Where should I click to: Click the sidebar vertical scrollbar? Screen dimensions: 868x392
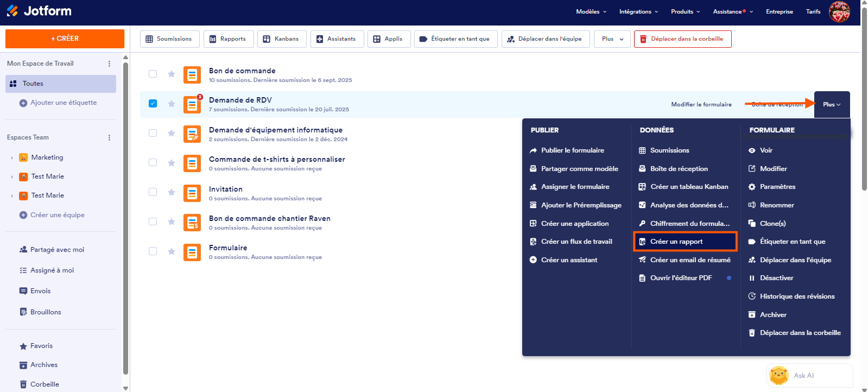click(126, 219)
